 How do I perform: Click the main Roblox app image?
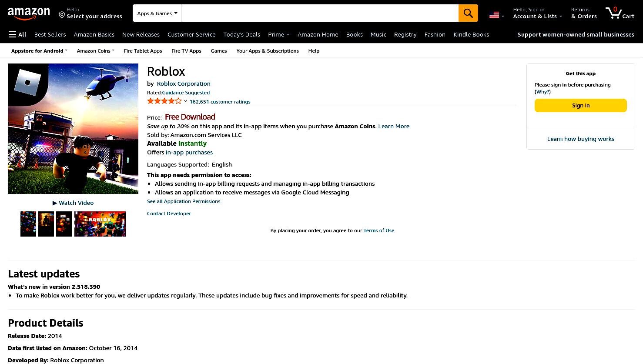(73, 129)
